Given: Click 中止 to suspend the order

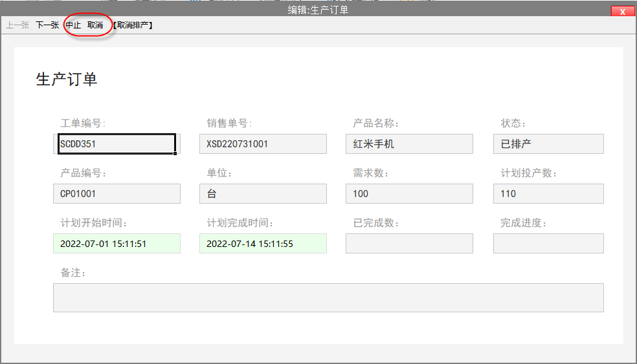Looking at the screenshot, I should point(74,25).
